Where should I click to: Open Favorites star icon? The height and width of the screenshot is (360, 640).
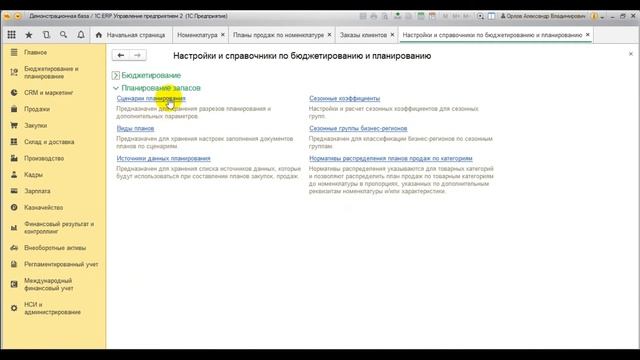tap(29, 35)
